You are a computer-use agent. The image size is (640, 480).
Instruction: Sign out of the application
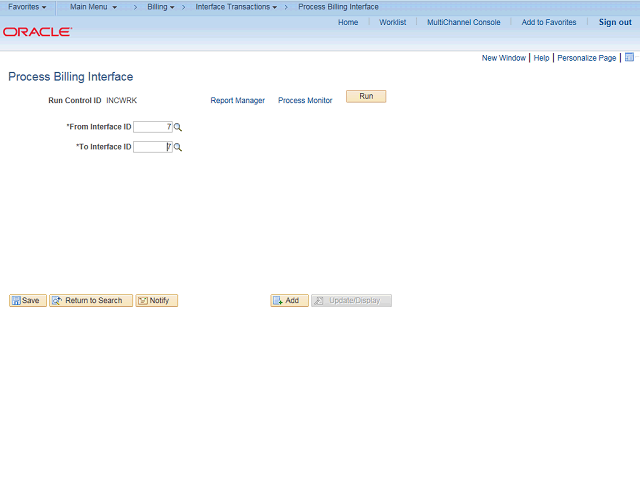pos(615,22)
